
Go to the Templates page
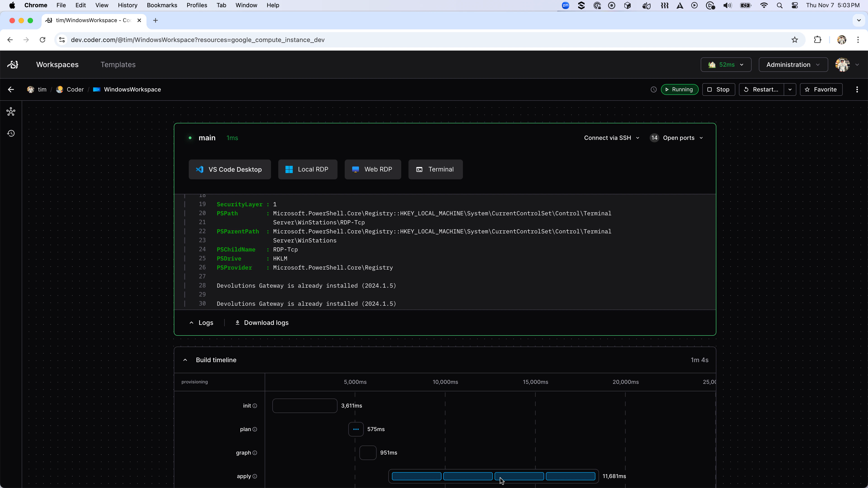118,65
